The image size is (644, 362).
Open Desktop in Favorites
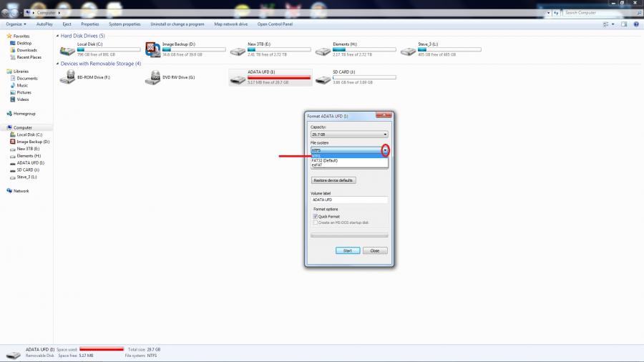24,43
